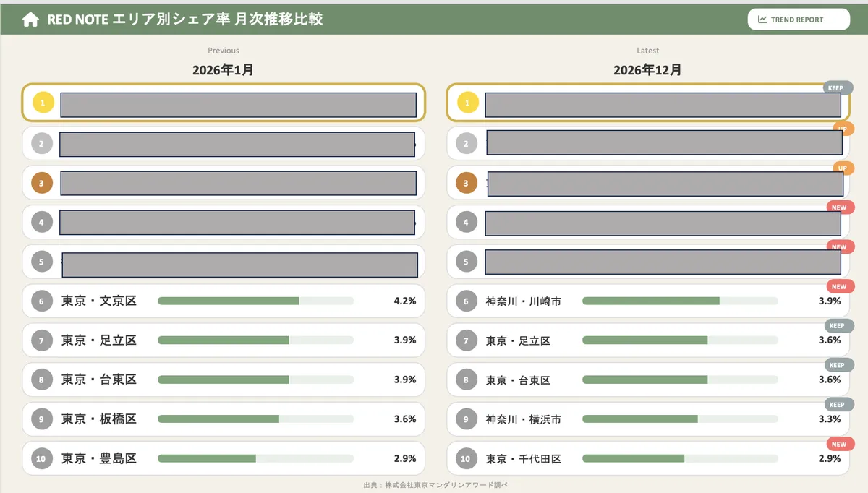Click the 2026年12月 period heading
Image resolution: width=868 pixels, height=493 pixels.
(647, 70)
